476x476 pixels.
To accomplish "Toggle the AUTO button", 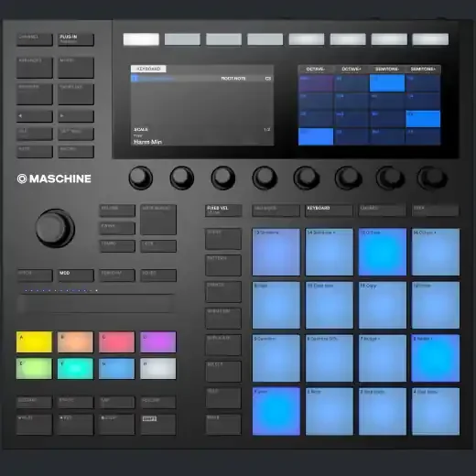I will click(35, 152).
